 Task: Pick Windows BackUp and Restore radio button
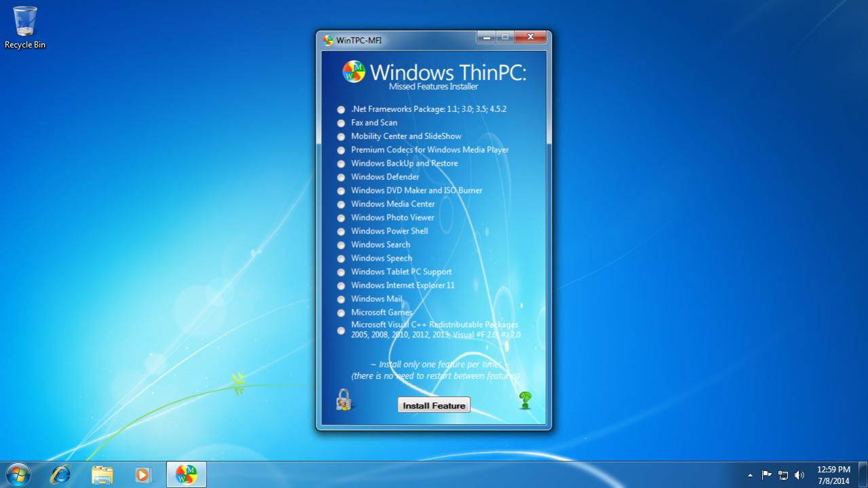[x=341, y=164]
